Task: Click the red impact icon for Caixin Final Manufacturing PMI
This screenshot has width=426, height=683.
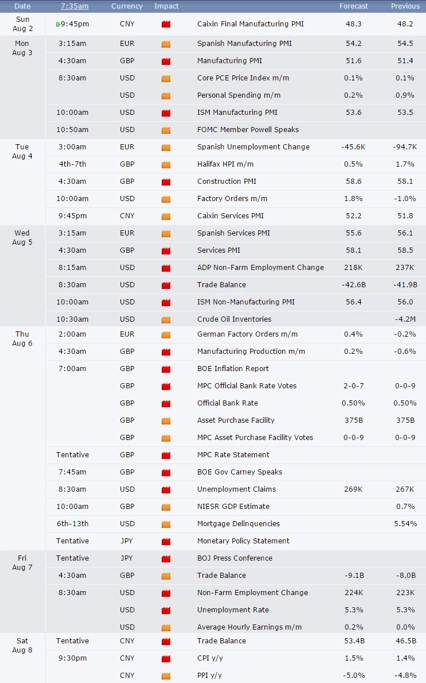Action: tap(166, 24)
